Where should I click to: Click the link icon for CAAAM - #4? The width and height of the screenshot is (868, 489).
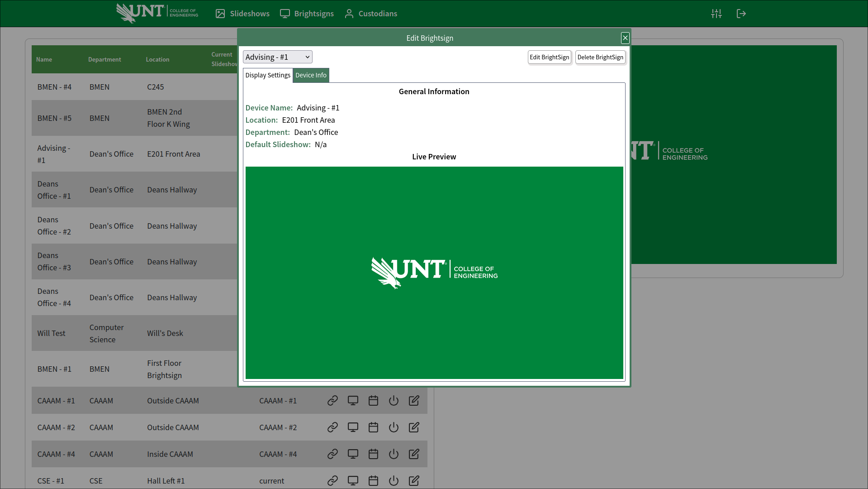click(332, 454)
